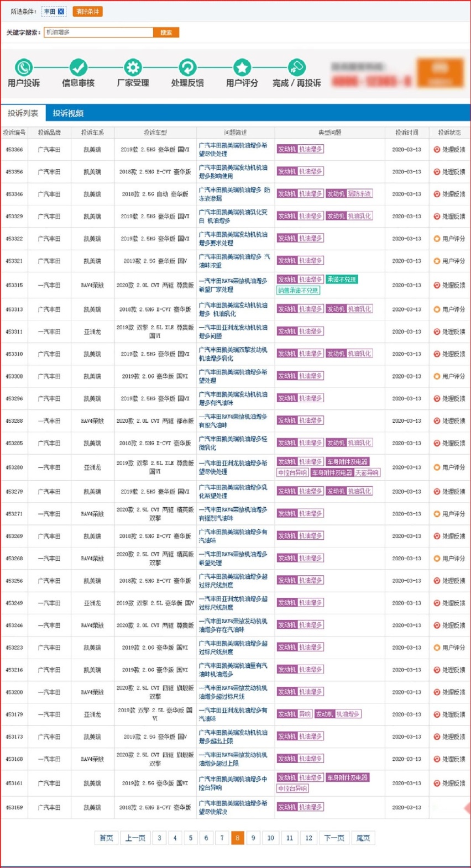
Task: Click the 搜索 button
Action: [x=166, y=32]
